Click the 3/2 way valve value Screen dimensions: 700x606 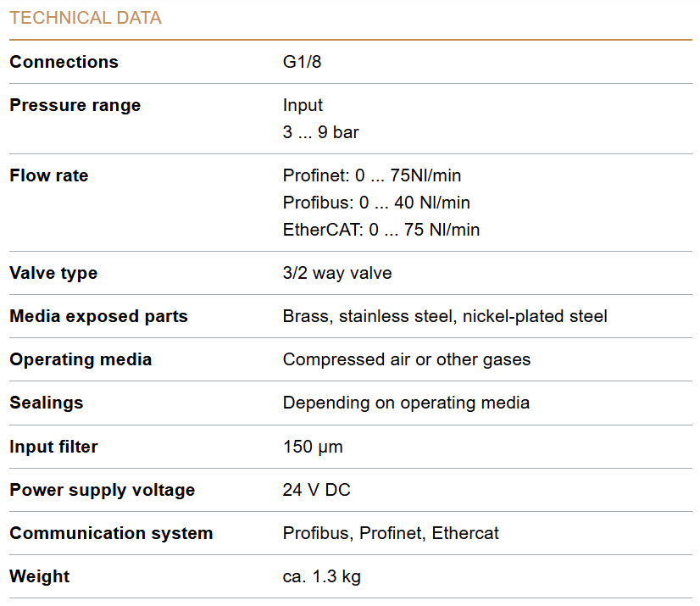tap(337, 273)
